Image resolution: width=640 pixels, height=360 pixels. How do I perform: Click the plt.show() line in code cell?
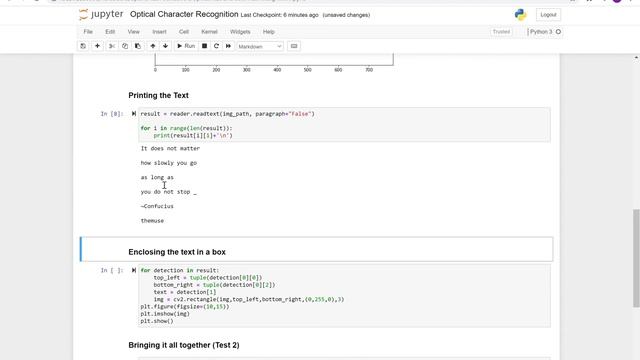157,321
